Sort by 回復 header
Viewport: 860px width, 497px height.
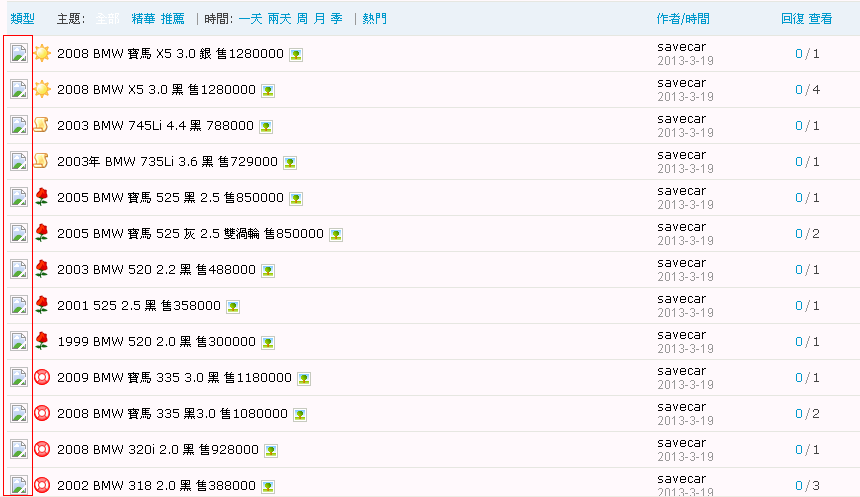click(x=793, y=19)
